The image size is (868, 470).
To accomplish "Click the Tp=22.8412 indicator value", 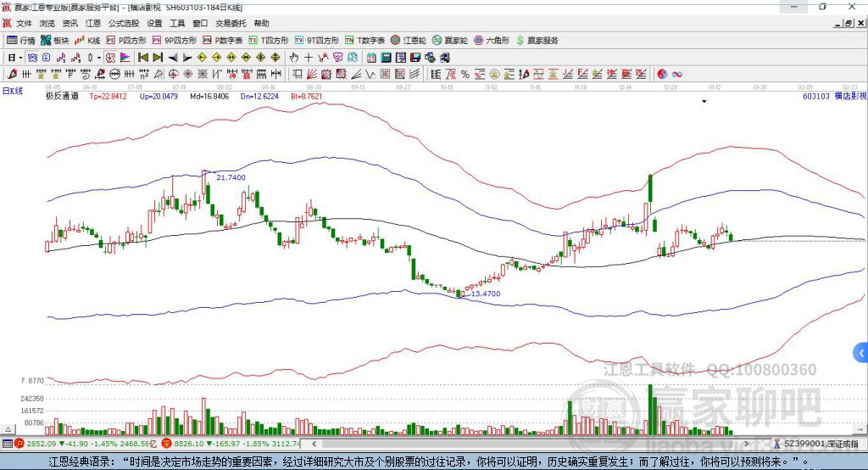I will (x=108, y=96).
